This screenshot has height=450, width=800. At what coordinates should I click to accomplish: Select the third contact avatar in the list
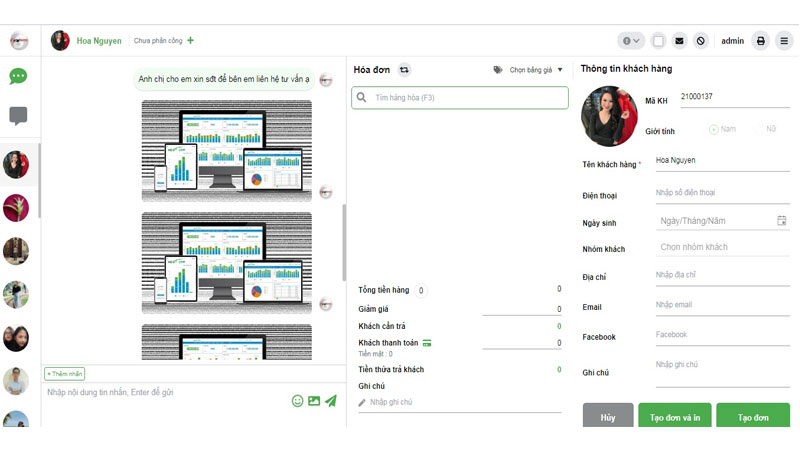[x=16, y=252]
